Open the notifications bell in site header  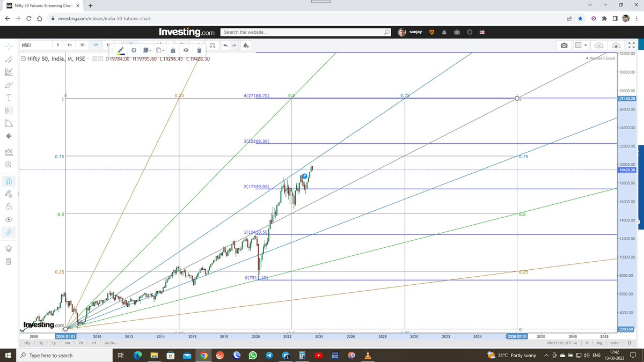(444, 32)
